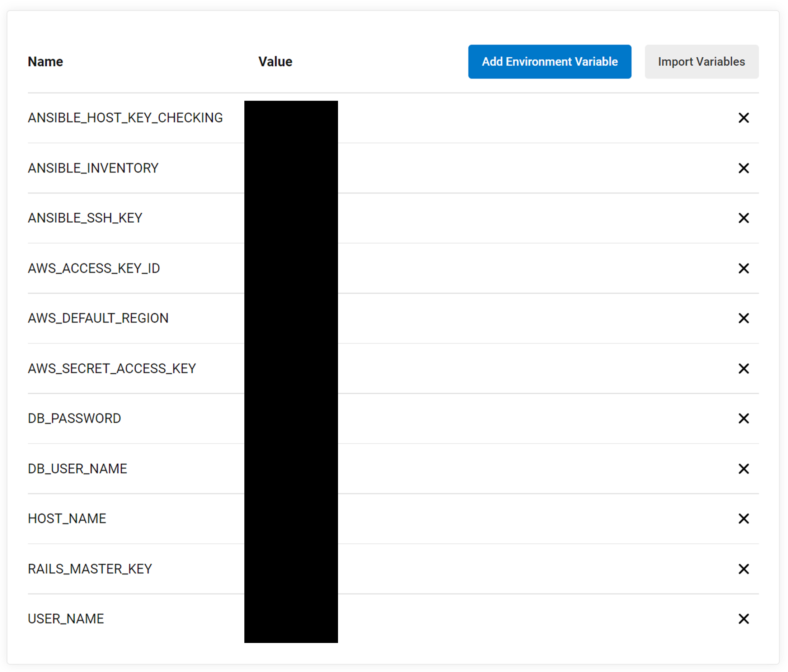
Task: Click the HOST_NAME variable name
Action: click(x=67, y=519)
